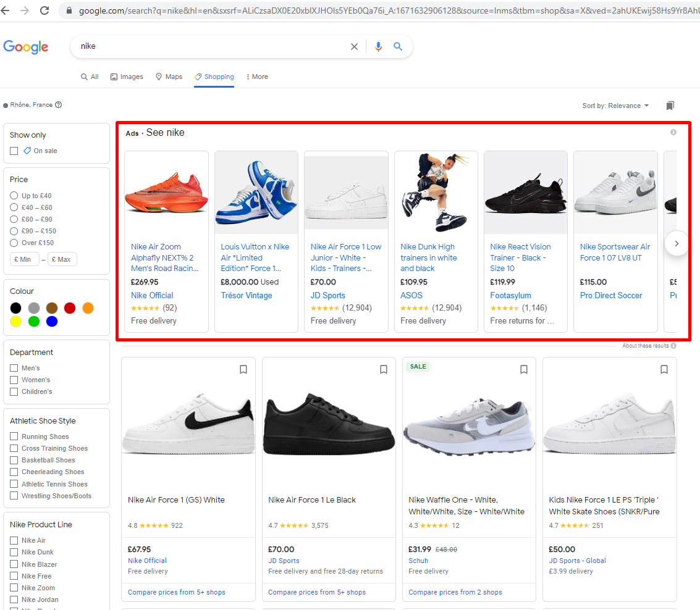
Task: Click the £ Min price input field
Action: point(23,259)
